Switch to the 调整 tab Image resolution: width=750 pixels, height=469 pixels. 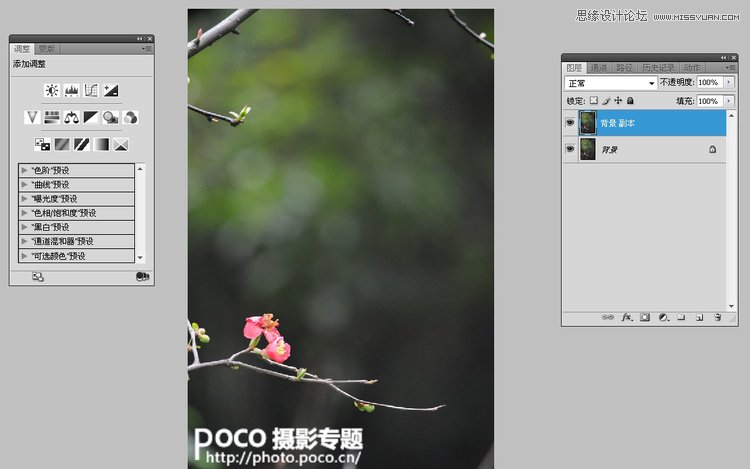[22, 49]
